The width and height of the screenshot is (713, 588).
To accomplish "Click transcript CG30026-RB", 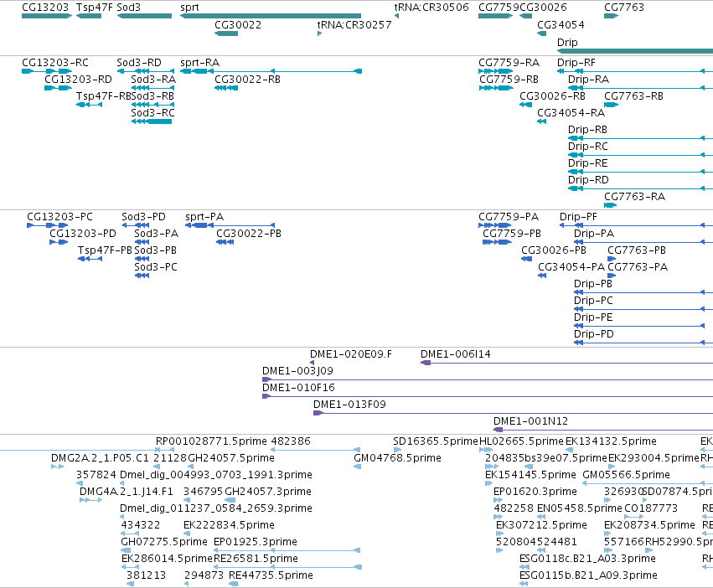I will pos(552,96).
